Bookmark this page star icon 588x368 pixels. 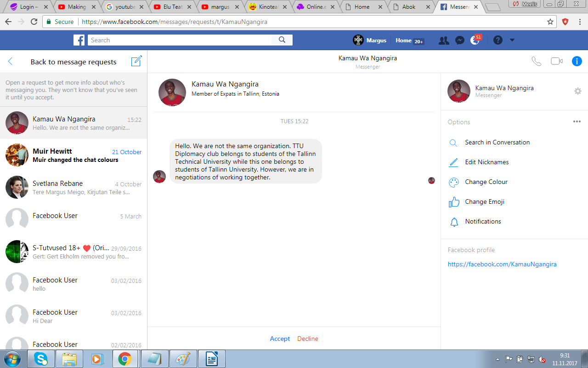[x=550, y=22]
